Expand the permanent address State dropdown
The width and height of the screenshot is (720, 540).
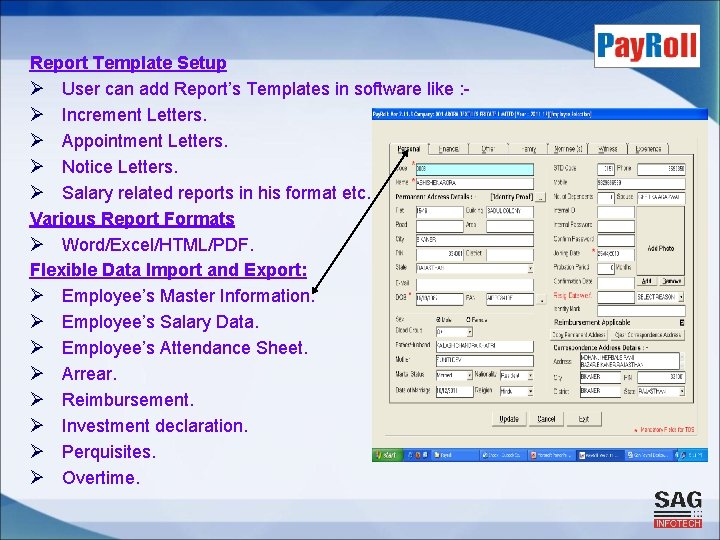(x=530, y=268)
